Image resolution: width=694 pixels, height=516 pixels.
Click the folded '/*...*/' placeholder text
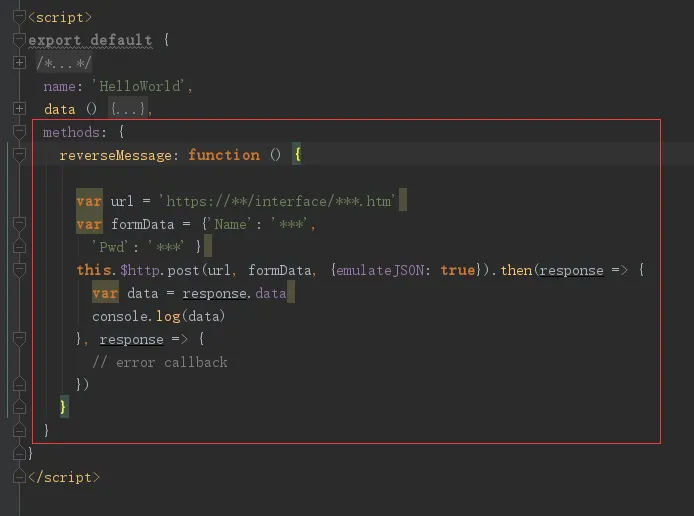pos(64,63)
